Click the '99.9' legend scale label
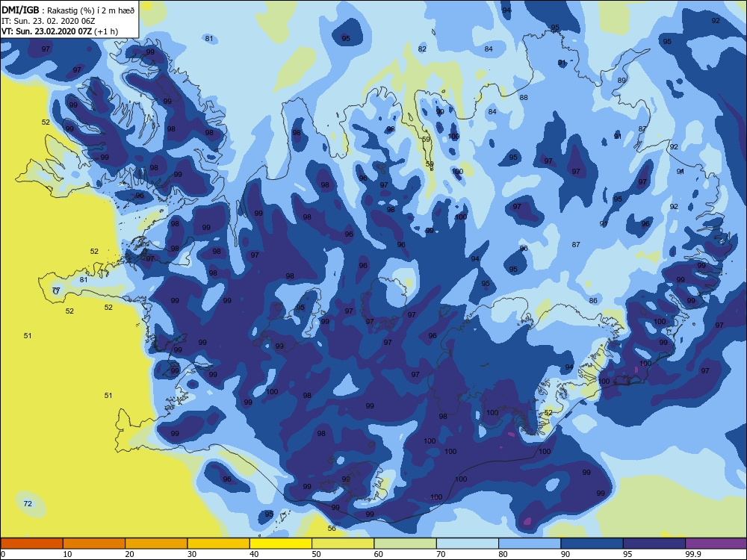Screen dimensions: 747x560 pyautogui.click(x=692, y=554)
